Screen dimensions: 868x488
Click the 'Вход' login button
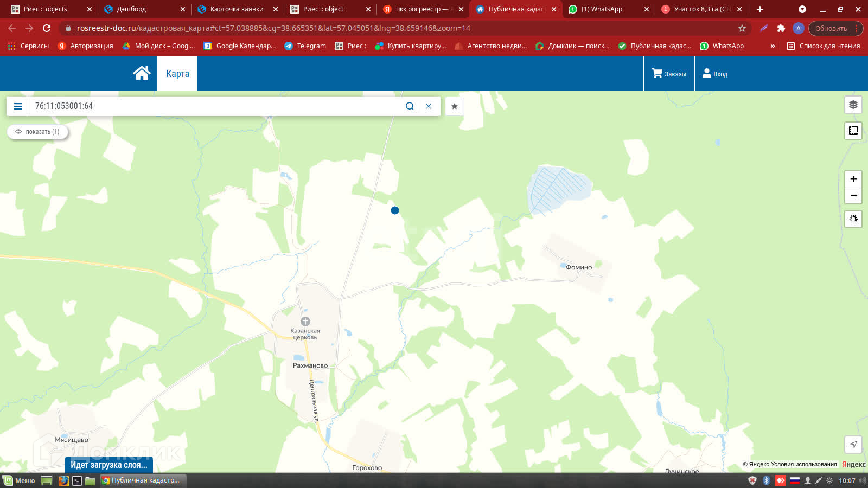point(715,74)
